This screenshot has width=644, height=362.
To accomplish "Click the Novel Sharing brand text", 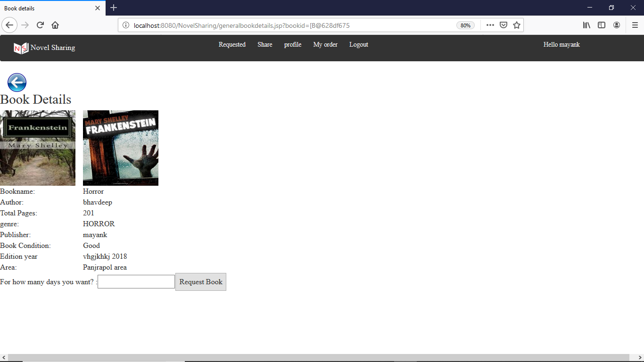I will point(53,48).
